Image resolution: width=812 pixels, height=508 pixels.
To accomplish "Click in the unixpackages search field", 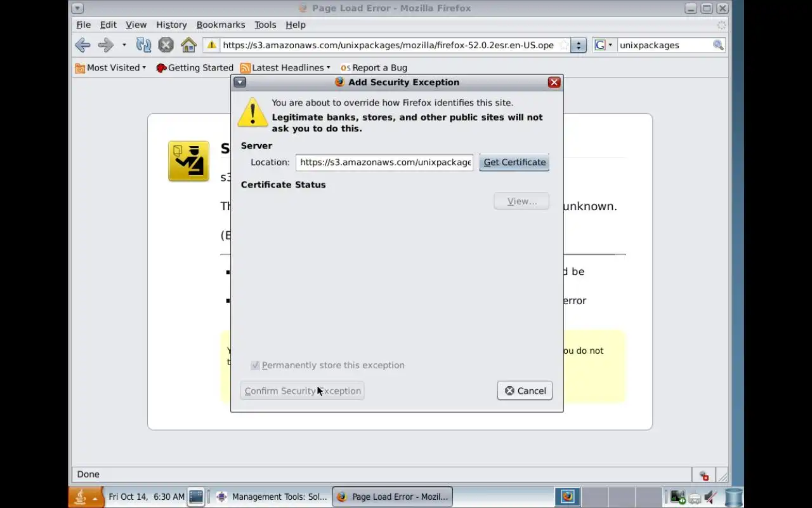I will coord(664,45).
